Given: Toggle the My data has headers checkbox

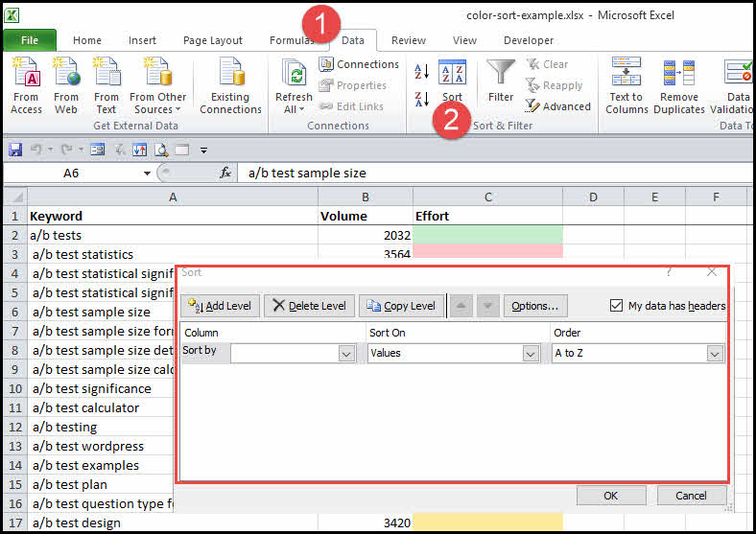Looking at the screenshot, I should pyautogui.click(x=616, y=306).
